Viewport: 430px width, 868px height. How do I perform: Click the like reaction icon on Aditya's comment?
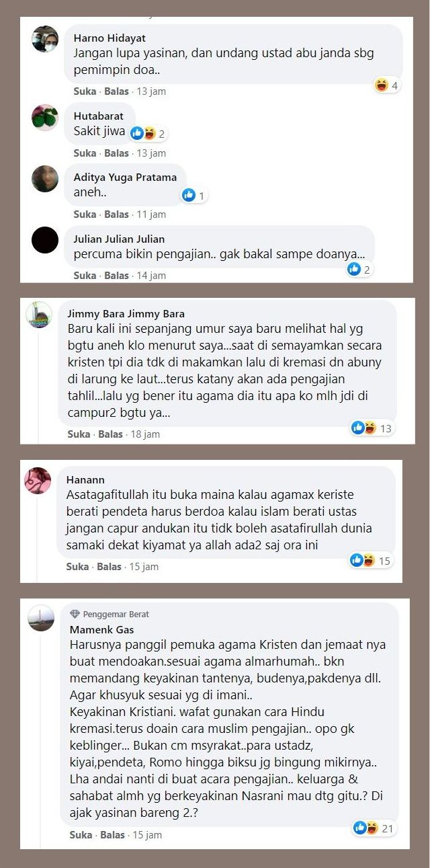(189, 195)
